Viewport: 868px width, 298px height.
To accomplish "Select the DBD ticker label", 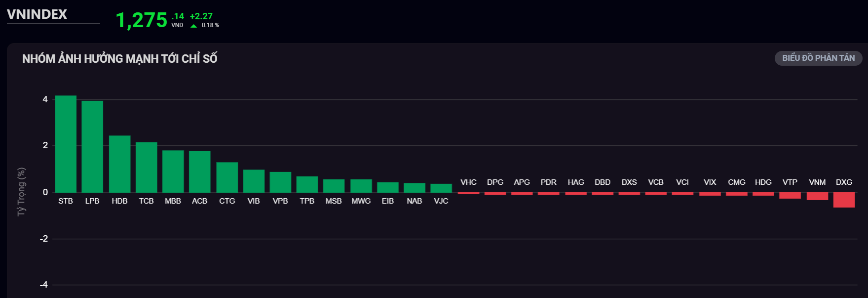I will pos(603,182).
